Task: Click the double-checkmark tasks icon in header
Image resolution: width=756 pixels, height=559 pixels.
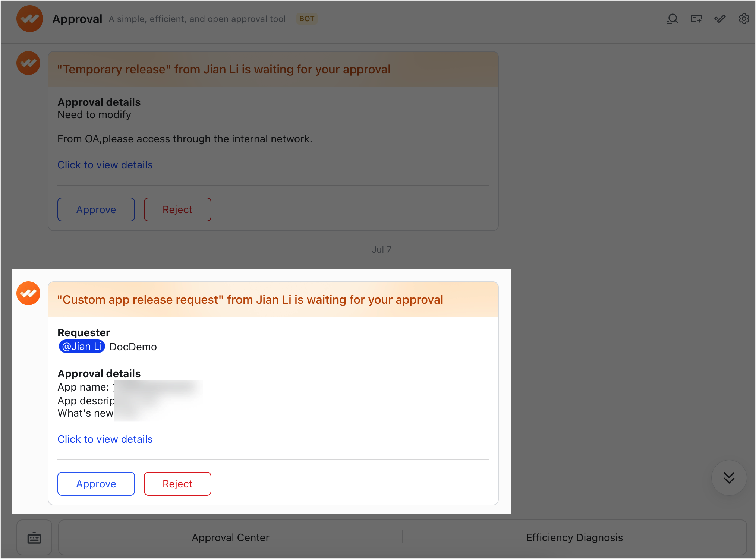Action: tap(720, 19)
